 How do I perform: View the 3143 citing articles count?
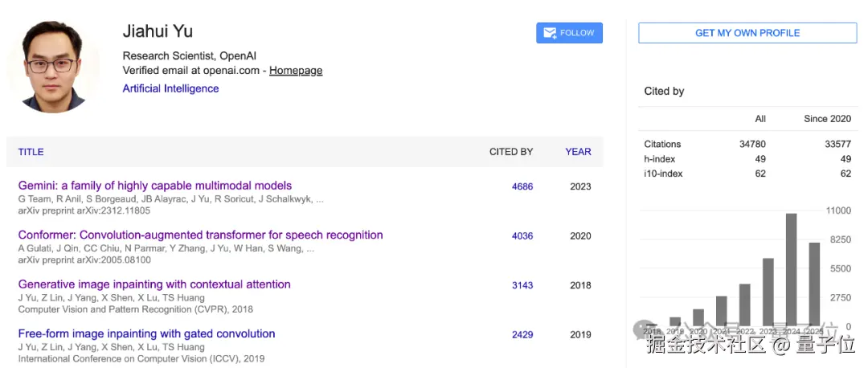522,285
